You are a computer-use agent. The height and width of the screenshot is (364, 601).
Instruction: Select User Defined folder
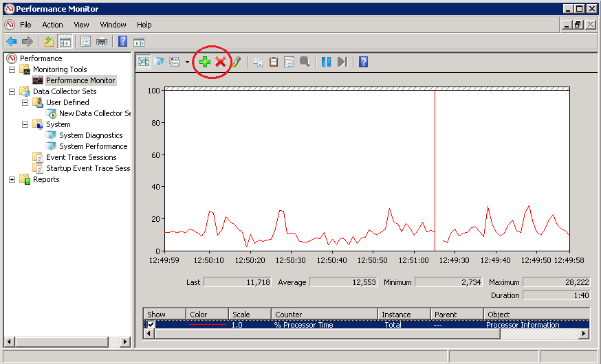coord(67,102)
